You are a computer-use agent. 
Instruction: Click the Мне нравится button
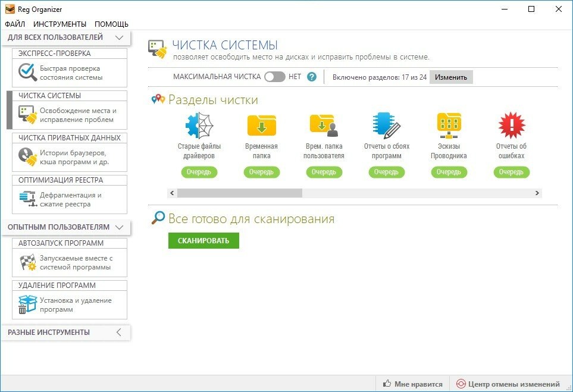coord(413,384)
